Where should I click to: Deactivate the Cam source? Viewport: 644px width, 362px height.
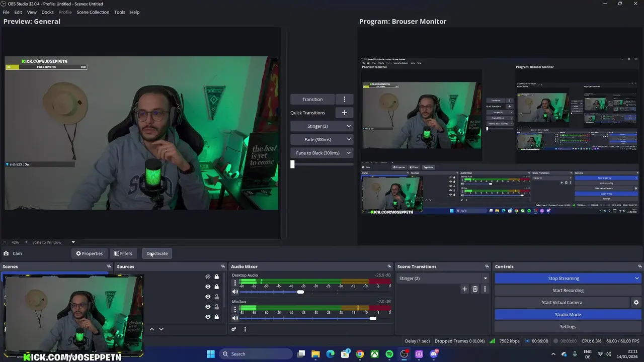(157, 253)
